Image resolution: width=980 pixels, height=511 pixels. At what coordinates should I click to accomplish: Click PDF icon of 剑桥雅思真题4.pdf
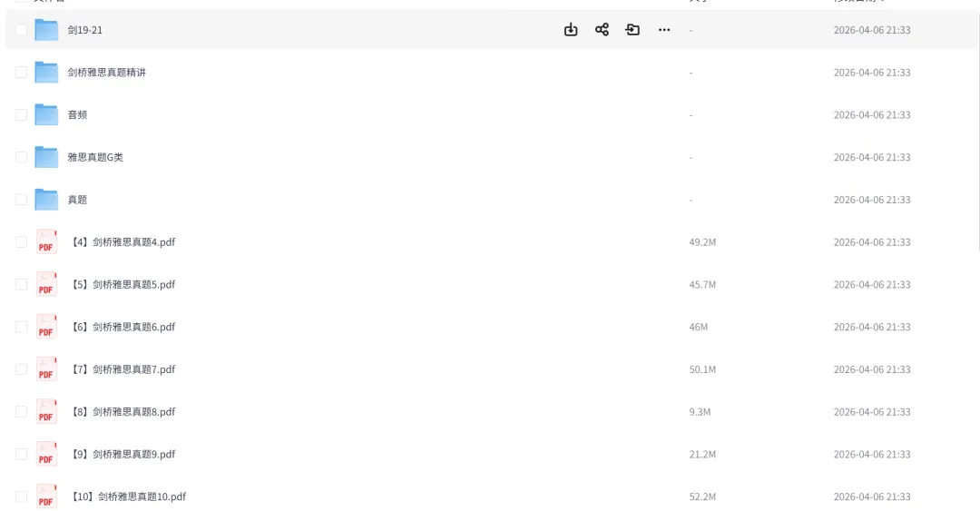point(46,242)
